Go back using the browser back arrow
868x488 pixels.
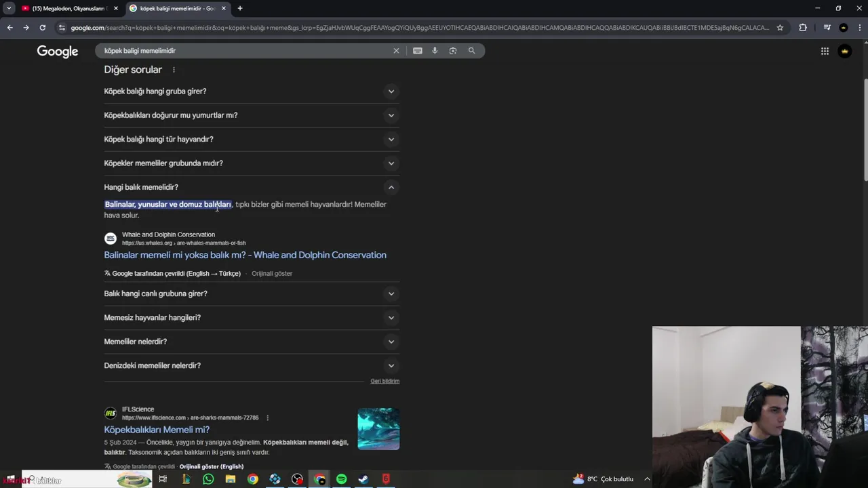coord(9,28)
